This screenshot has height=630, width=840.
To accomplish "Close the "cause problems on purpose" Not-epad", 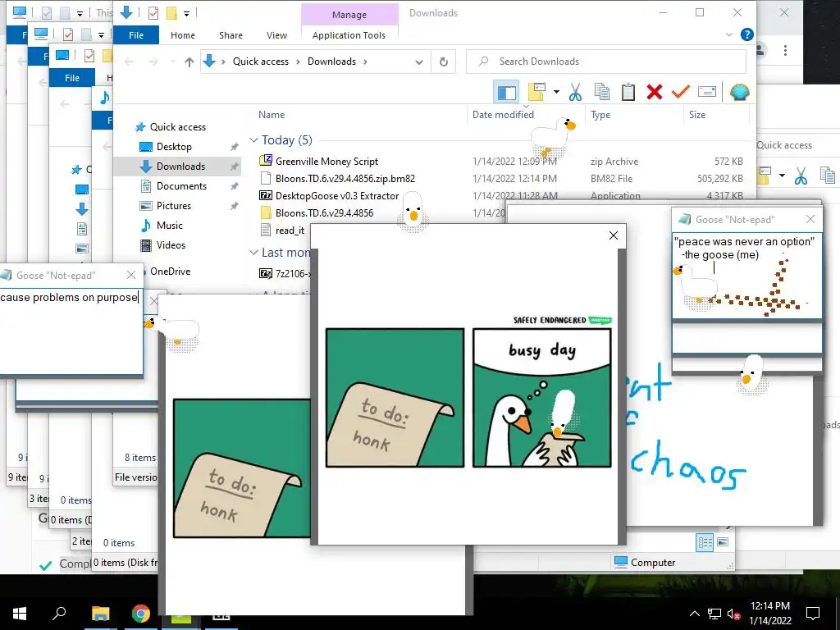I will pyautogui.click(x=131, y=276).
